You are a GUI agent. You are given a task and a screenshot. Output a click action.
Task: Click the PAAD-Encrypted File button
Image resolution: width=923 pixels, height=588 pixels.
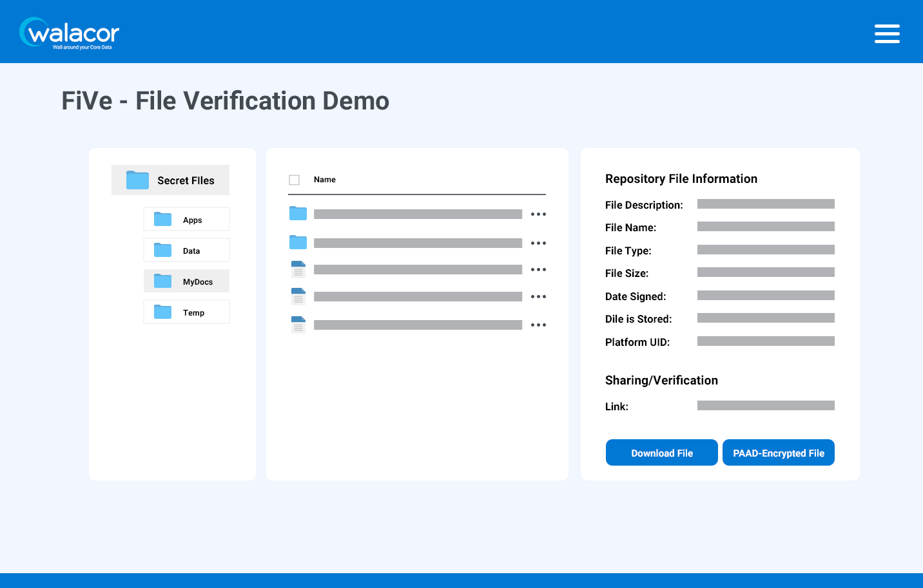(x=779, y=453)
